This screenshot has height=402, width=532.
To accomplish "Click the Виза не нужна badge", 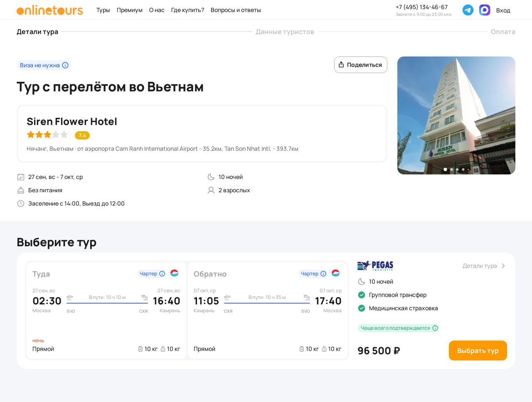I will 44,65.
